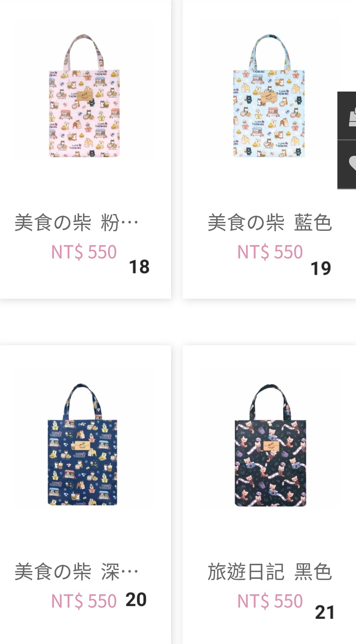
Task: Open the pink 美食の柴 tote bag image
Action: click(x=84, y=96)
